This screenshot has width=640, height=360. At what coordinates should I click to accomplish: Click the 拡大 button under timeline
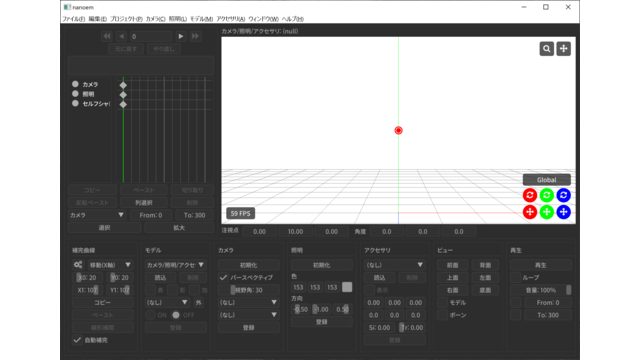click(179, 228)
